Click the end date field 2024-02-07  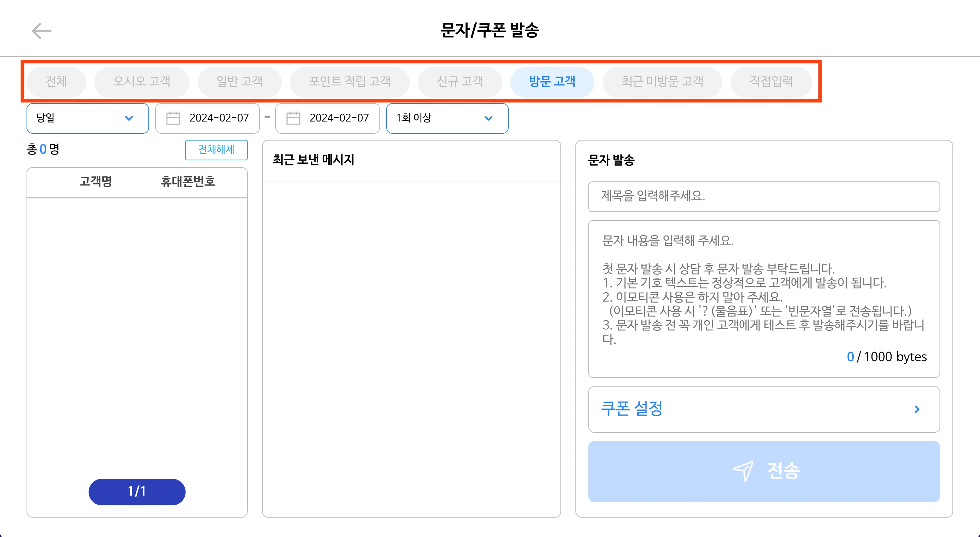tap(328, 118)
